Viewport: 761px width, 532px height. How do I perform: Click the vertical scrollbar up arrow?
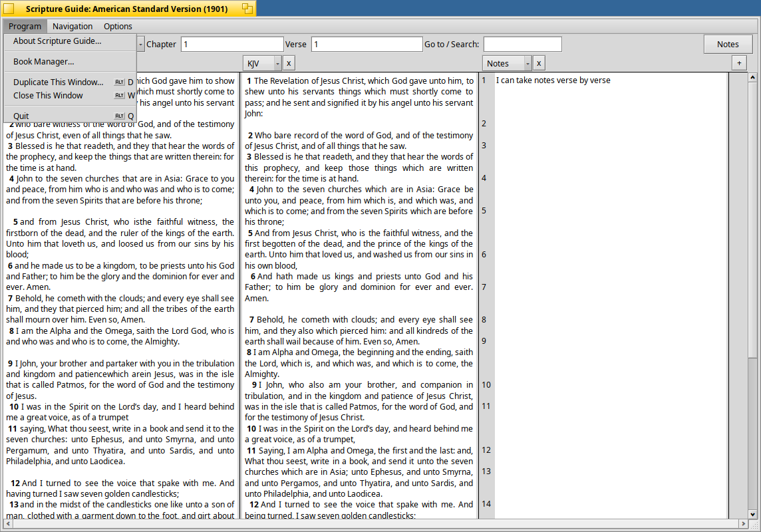click(x=752, y=77)
